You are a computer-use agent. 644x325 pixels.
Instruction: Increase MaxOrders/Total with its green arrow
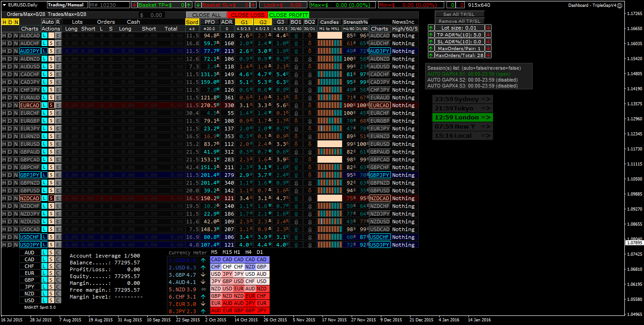point(431,55)
